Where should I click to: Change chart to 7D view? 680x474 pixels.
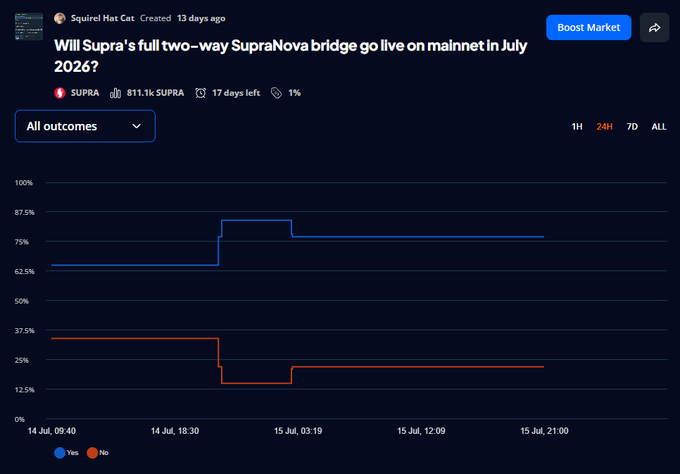632,127
